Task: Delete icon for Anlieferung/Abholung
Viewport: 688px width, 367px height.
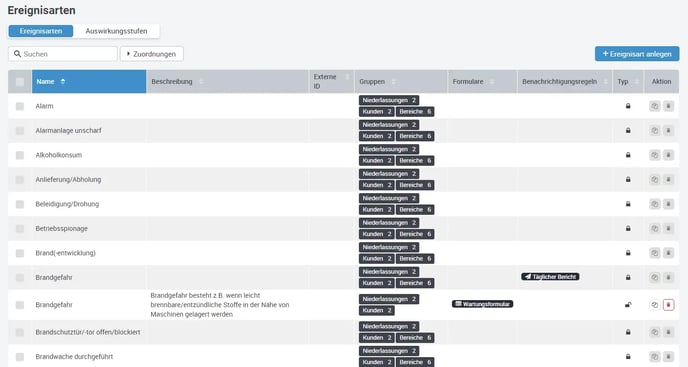Action: tap(668, 180)
